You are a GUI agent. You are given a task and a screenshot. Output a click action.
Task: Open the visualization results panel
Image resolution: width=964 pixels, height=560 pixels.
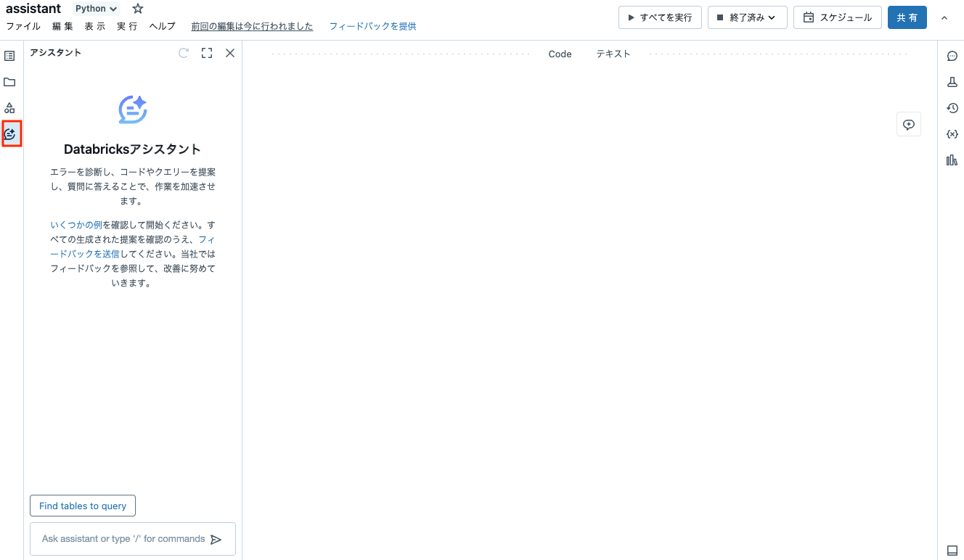click(952, 160)
